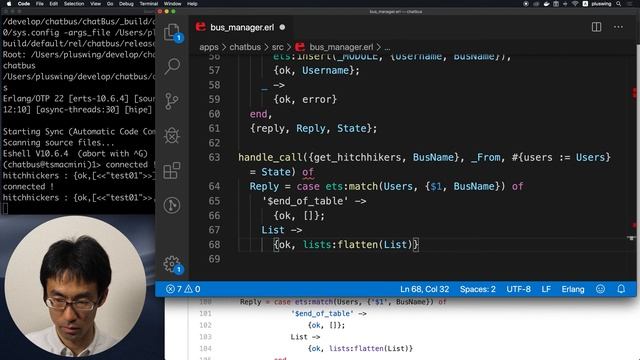The height and width of the screenshot is (360, 640).
Task: Change language mode via 'Erlang'
Action: point(573,289)
